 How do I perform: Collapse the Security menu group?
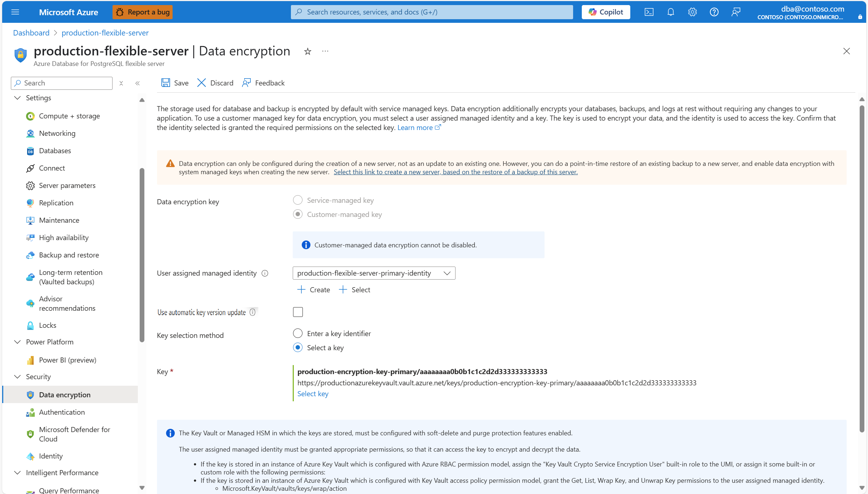[x=17, y=377]
